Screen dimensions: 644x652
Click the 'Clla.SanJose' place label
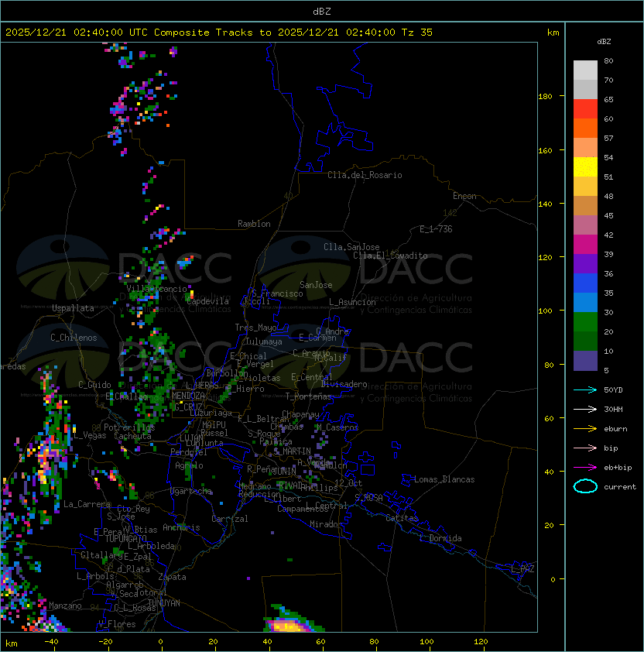tap(351, 247)
